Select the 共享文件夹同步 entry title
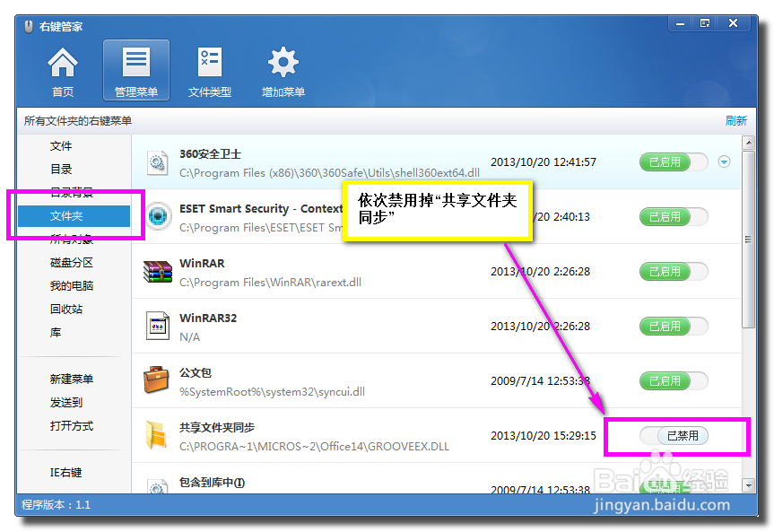 [x=217, y=427]
